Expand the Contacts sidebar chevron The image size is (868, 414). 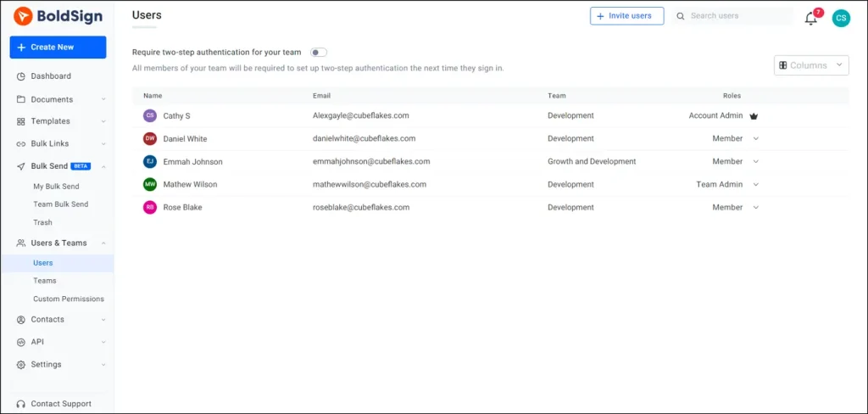(103, 320)
